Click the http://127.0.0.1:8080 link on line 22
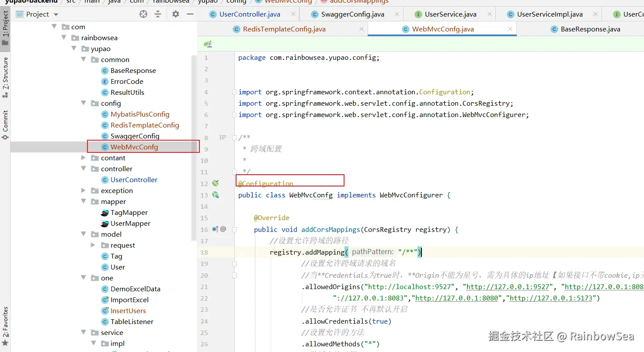This screenshot has width=644, height=352. click(x=456, y=298)
